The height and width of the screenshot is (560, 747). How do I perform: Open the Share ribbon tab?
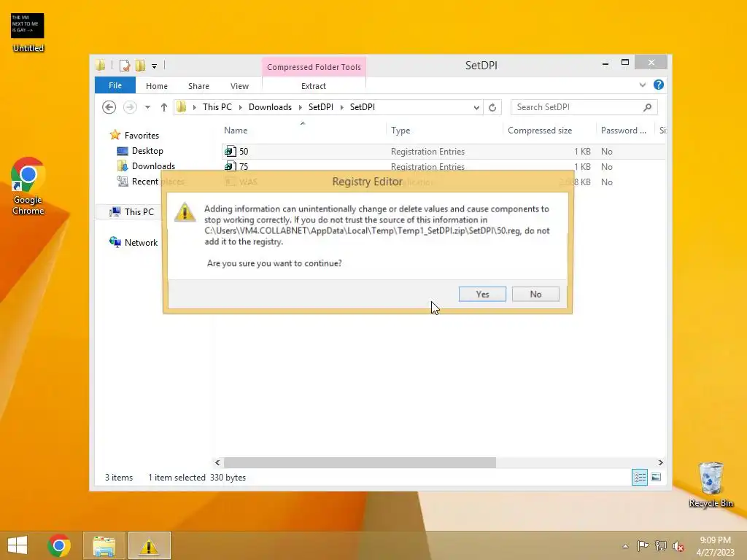[x=198, y=86]
